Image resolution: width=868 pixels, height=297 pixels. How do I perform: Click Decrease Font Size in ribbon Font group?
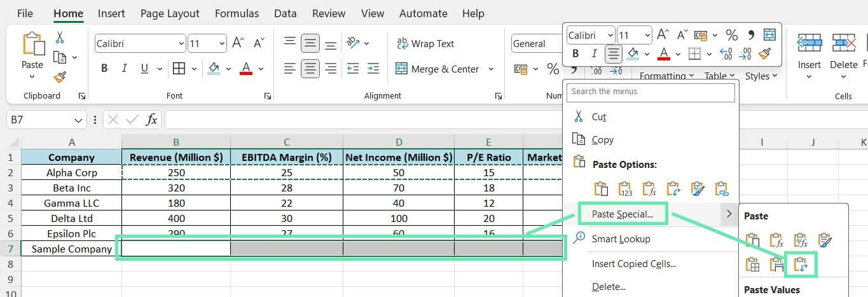pos(259,43)
